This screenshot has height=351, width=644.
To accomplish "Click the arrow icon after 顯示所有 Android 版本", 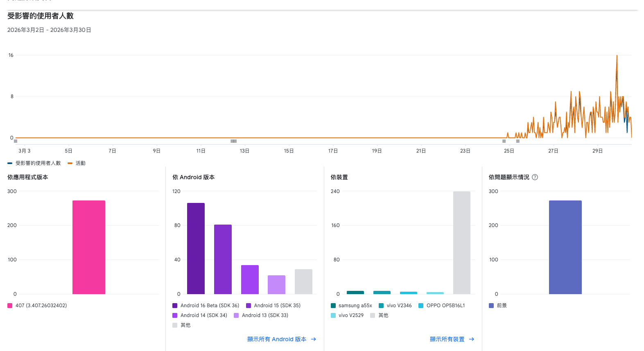I will 314,339.
